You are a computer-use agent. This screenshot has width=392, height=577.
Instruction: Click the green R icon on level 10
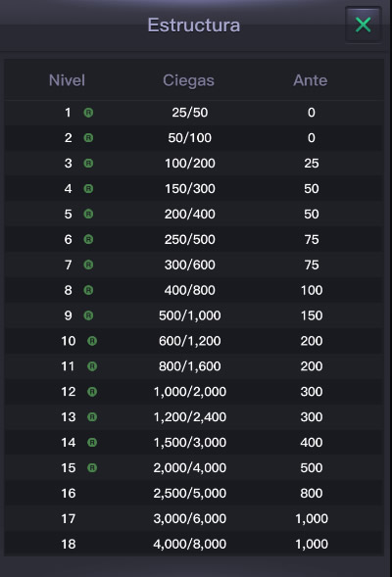[x=92, y=341]
